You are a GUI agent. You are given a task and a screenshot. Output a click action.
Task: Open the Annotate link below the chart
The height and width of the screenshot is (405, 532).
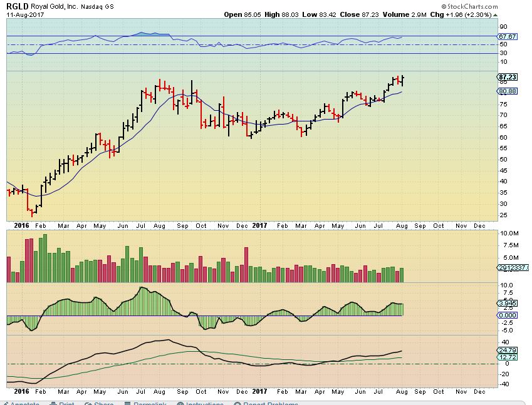point(21,403)
